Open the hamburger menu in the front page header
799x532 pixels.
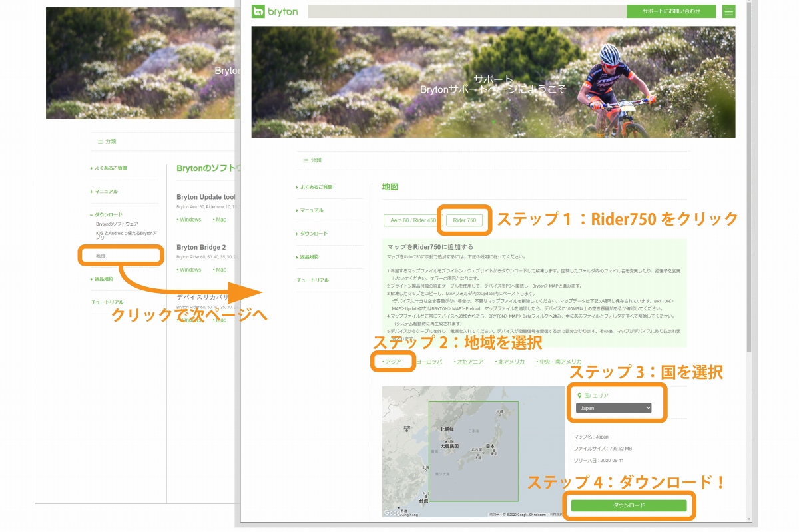(x=729, y=11)
